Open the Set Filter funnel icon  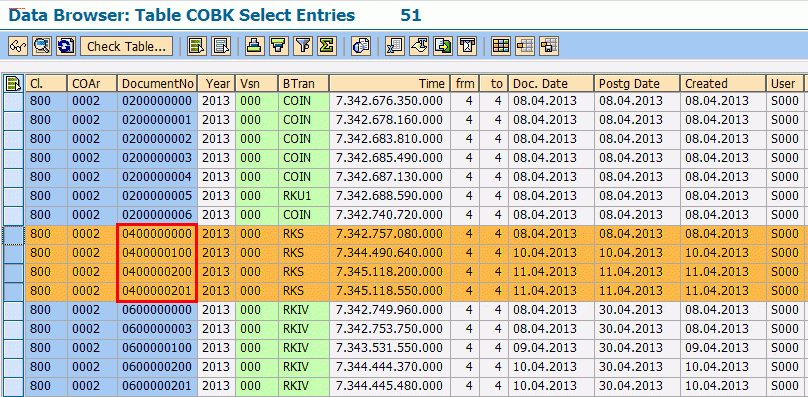303,46
